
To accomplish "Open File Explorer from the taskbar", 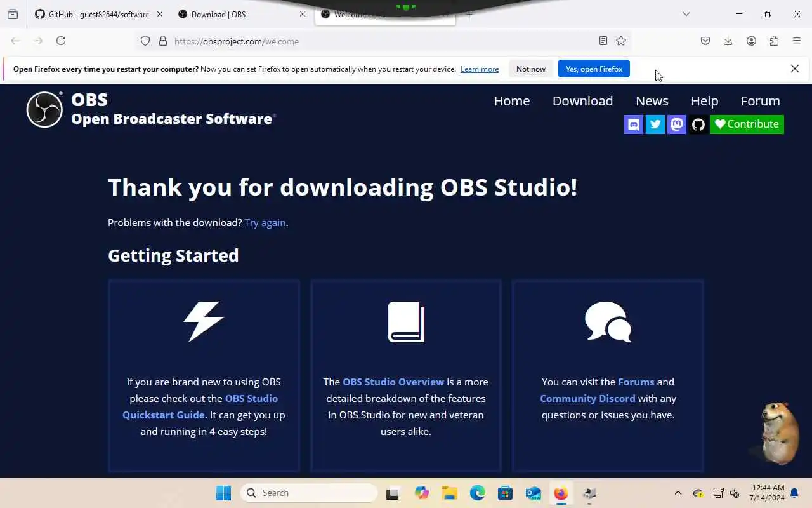I will tap(450, 493).
